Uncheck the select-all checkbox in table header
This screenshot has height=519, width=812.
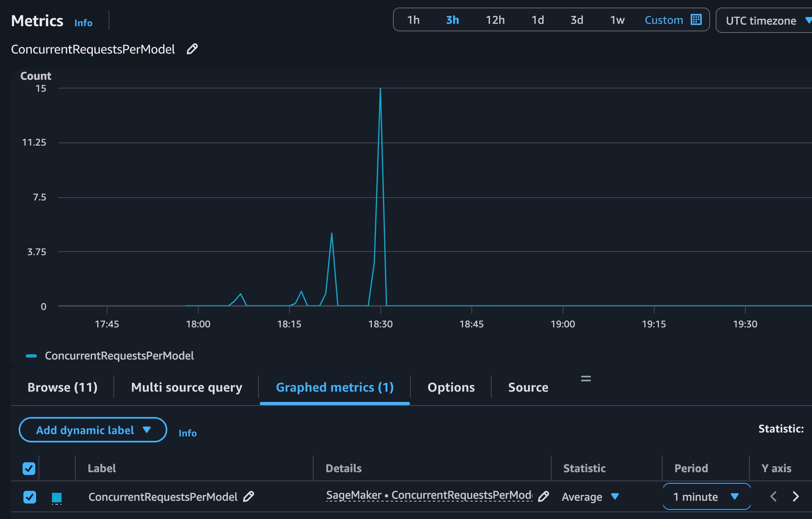[29, 468]
